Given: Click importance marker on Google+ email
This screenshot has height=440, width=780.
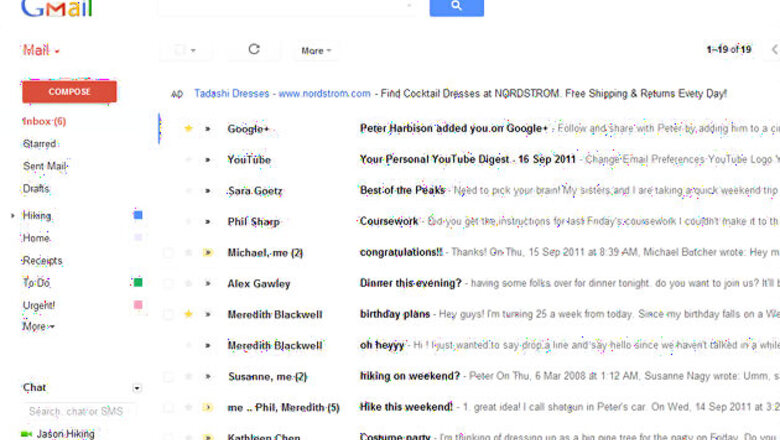Looking at the screenshot, I should click(x=208, y=129).
